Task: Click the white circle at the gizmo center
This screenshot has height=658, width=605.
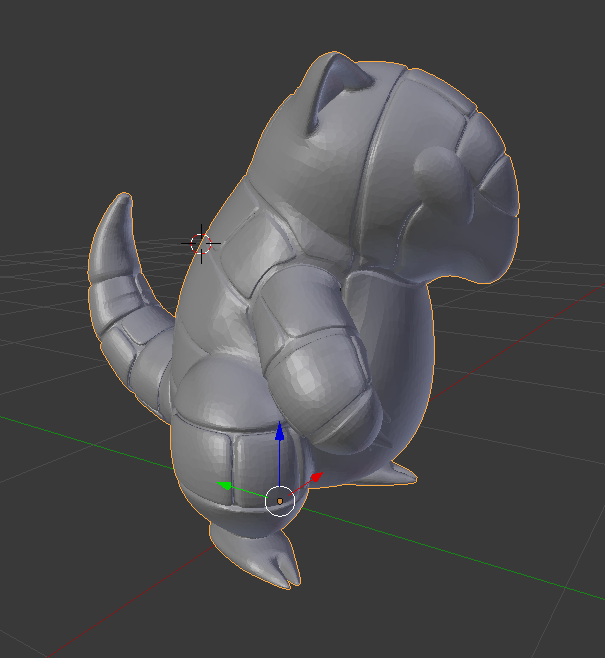Action: [280, 501]
